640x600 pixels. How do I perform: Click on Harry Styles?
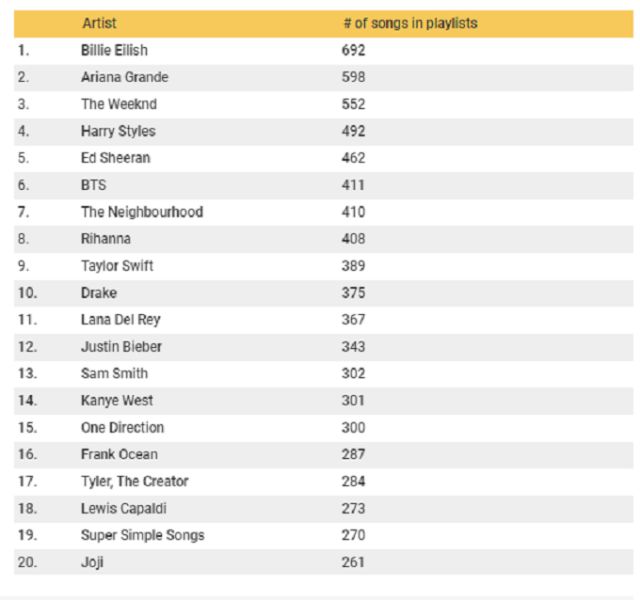click(x=118, y=131)
